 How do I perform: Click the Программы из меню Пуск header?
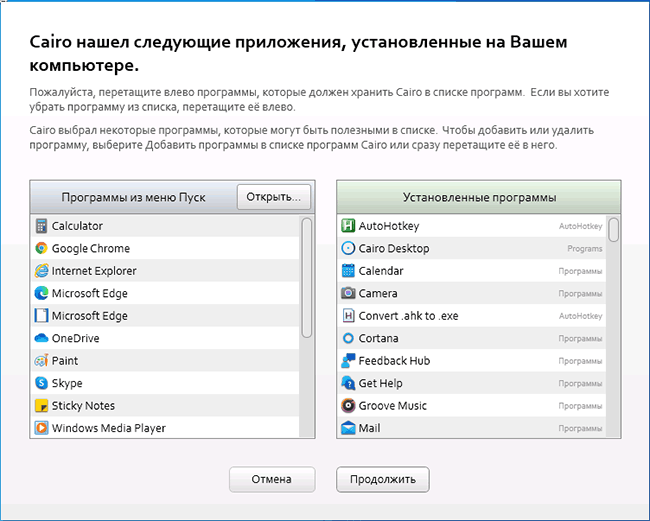pos(133,197)
